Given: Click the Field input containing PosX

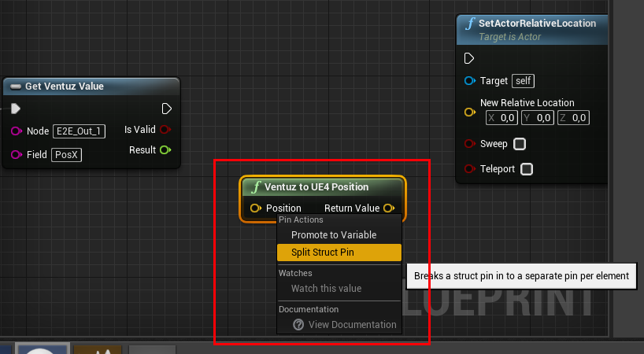Looking at the screenshot, I should pos(66,155).
